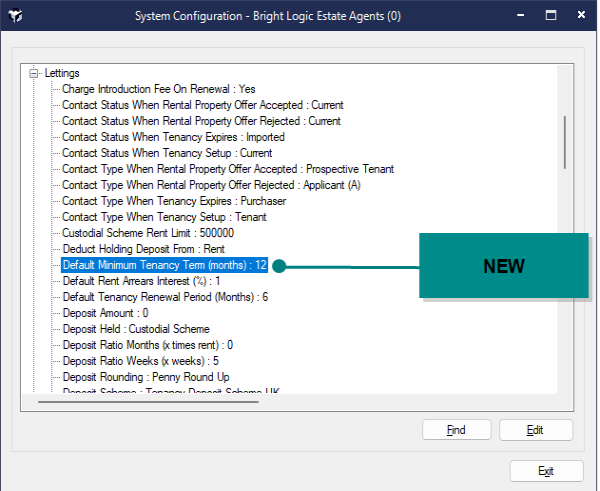
Task: Select Deposit Held : Custodial Scheme item
Action: (x=135, y=329)
